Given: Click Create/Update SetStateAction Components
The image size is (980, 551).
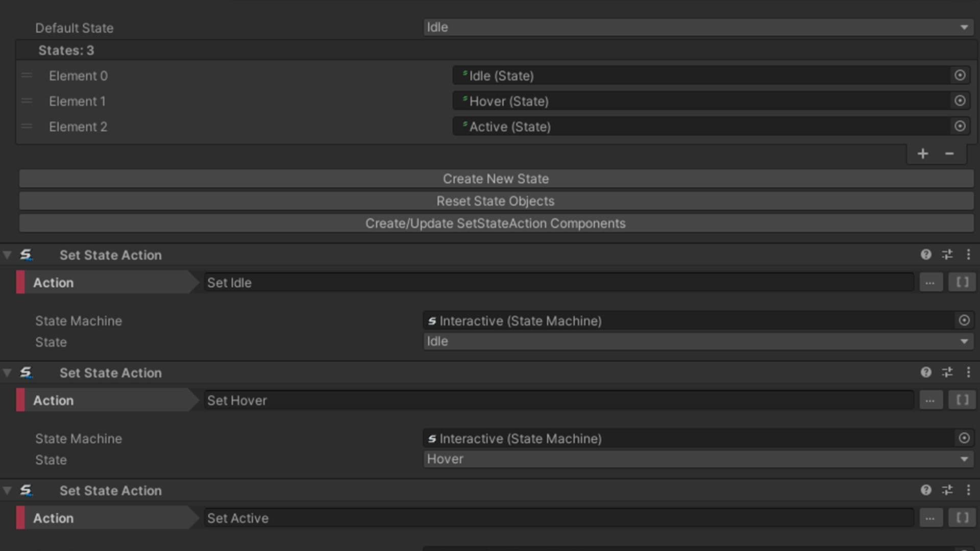Looking at the screenshot, I should coord(496,223).
